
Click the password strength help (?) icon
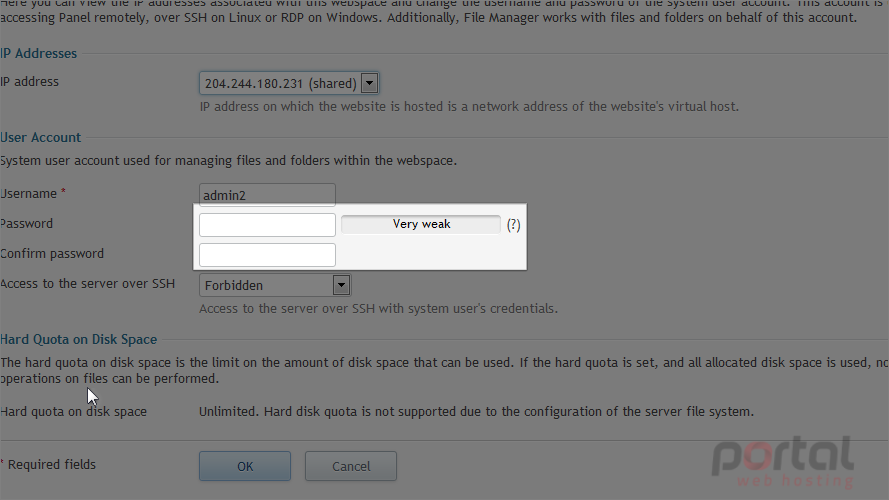[x=514, y=225]
